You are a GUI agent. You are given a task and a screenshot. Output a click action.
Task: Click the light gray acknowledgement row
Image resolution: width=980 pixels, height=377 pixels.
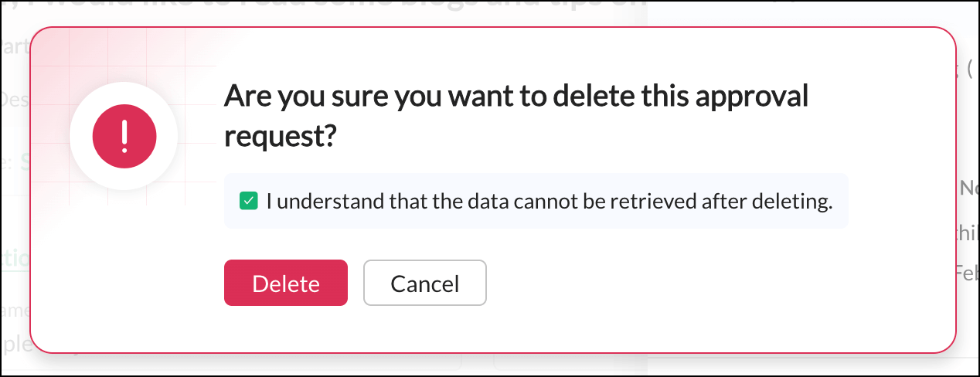pos(839,202)
